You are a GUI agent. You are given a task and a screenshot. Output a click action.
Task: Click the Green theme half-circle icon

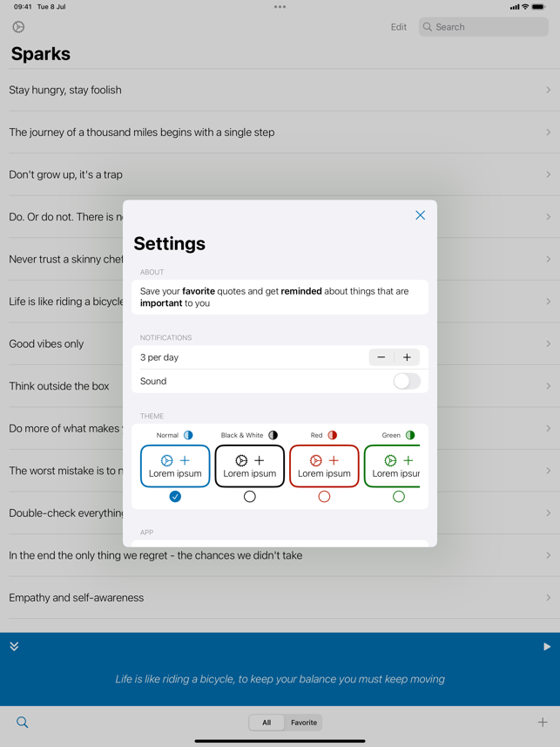coord(410,435)
